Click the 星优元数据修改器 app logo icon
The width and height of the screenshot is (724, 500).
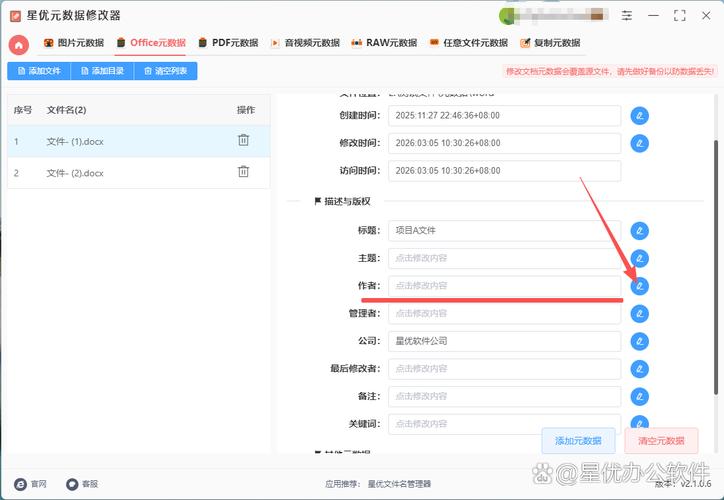pos(15,16)
